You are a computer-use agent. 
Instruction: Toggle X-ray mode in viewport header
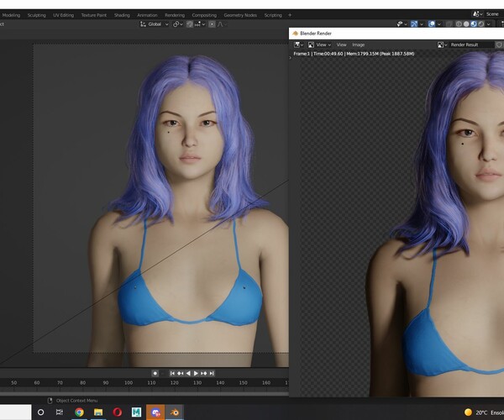[x=449, y=24]
